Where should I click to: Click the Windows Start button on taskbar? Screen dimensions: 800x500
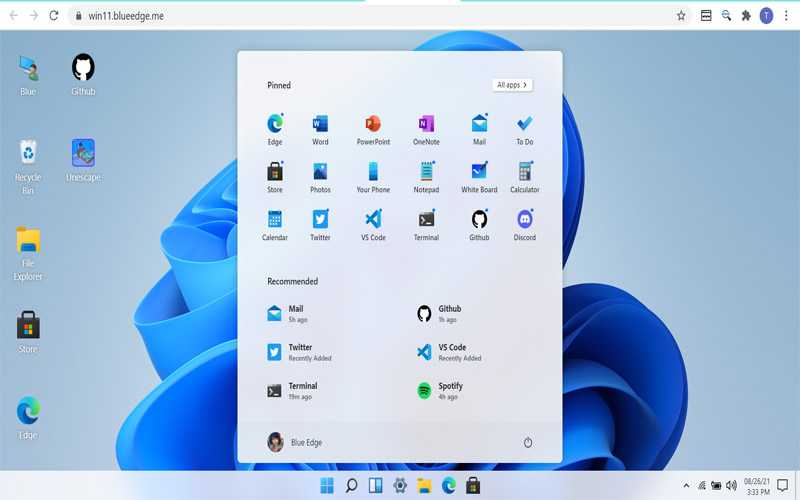click(x=327, y=486)
